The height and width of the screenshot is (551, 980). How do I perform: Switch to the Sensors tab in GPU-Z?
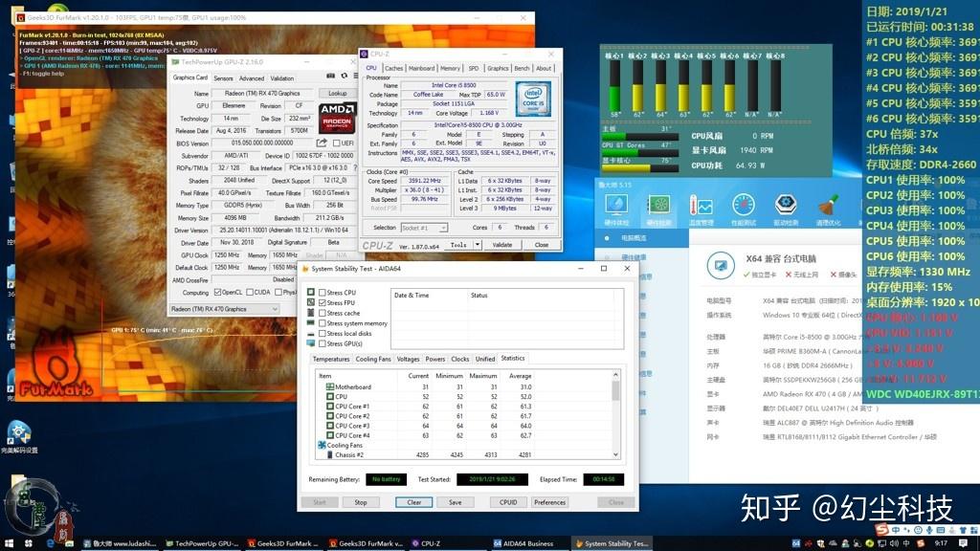click(223, 78)
